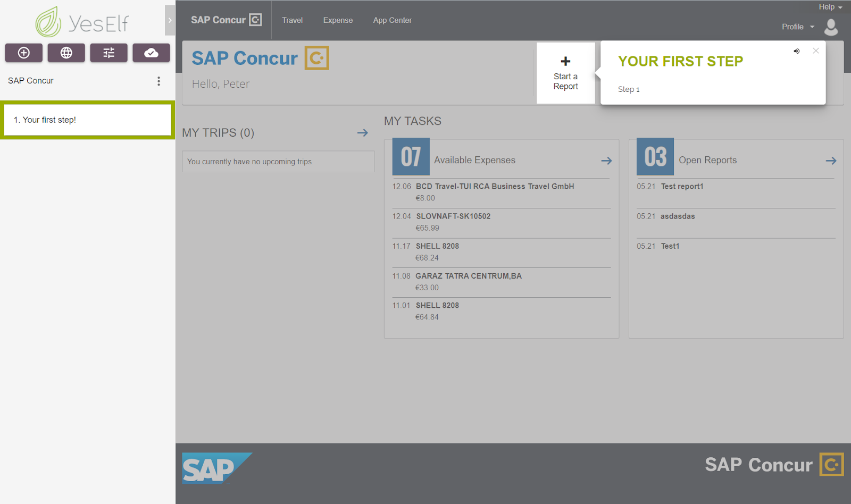This screenshot has width=851, height=504.
Task: Click the YesElf add (plus) button
Action: pos(24,53)
